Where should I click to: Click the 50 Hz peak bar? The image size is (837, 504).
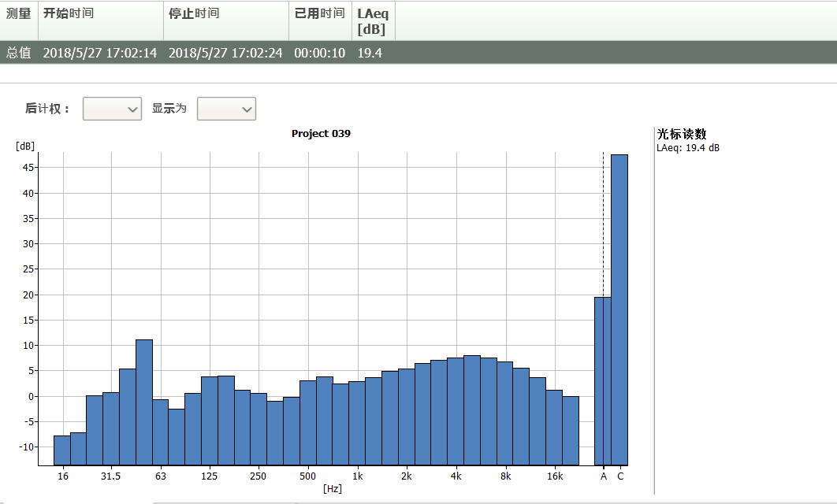click(143, 402)
